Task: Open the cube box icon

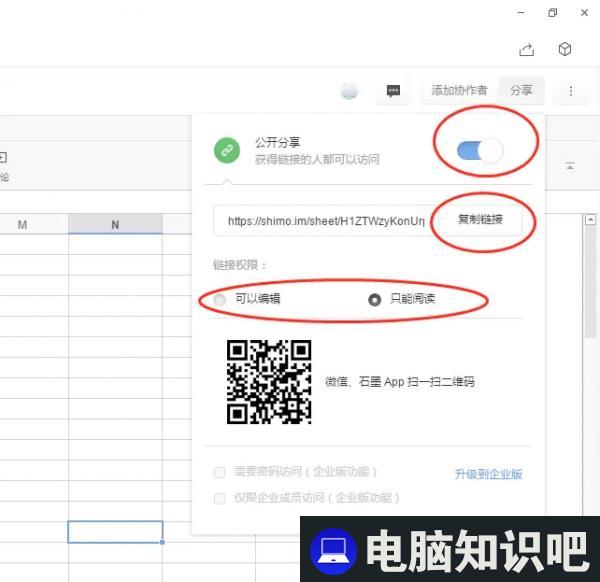Action: 565,49
